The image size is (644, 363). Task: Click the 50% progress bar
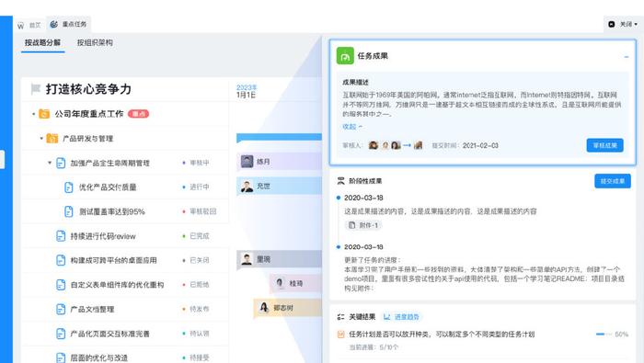coord(604,335)
